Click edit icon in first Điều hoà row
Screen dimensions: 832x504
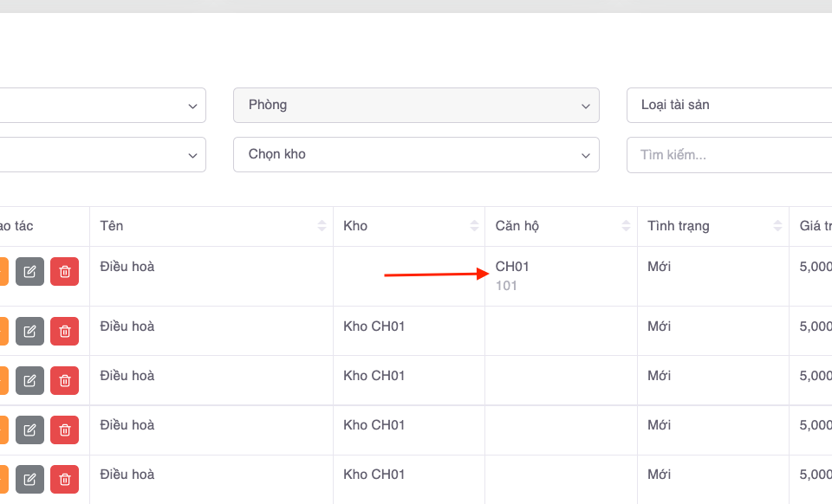pos(29,271)
